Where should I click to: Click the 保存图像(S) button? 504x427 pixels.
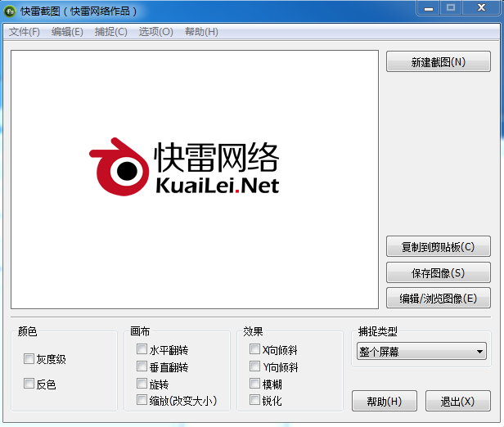pyautogui.click(x=438, y=272)
